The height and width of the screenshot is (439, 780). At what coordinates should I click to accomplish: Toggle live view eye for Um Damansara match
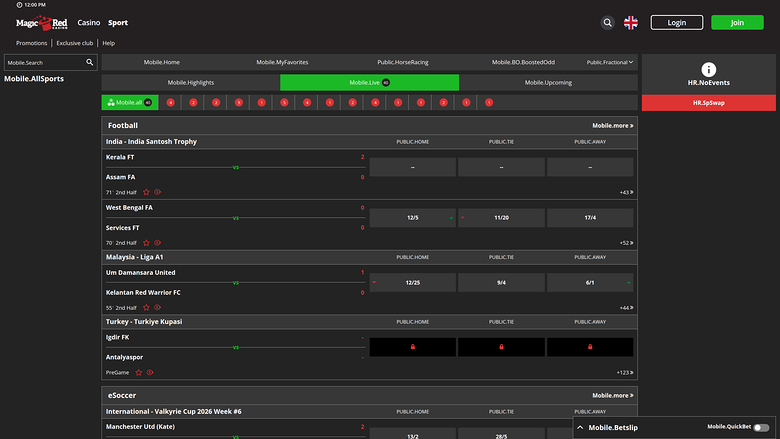point(157,307)
